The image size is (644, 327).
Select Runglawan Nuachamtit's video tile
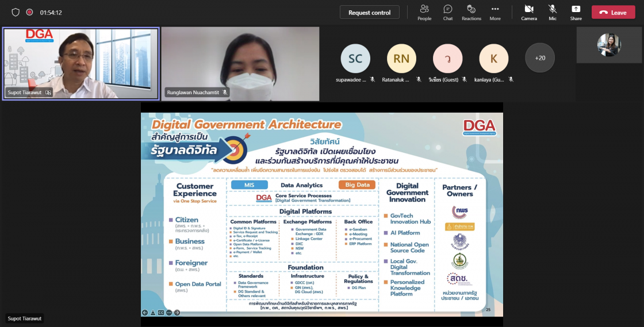pyautogui.click(x=240, y=64)
